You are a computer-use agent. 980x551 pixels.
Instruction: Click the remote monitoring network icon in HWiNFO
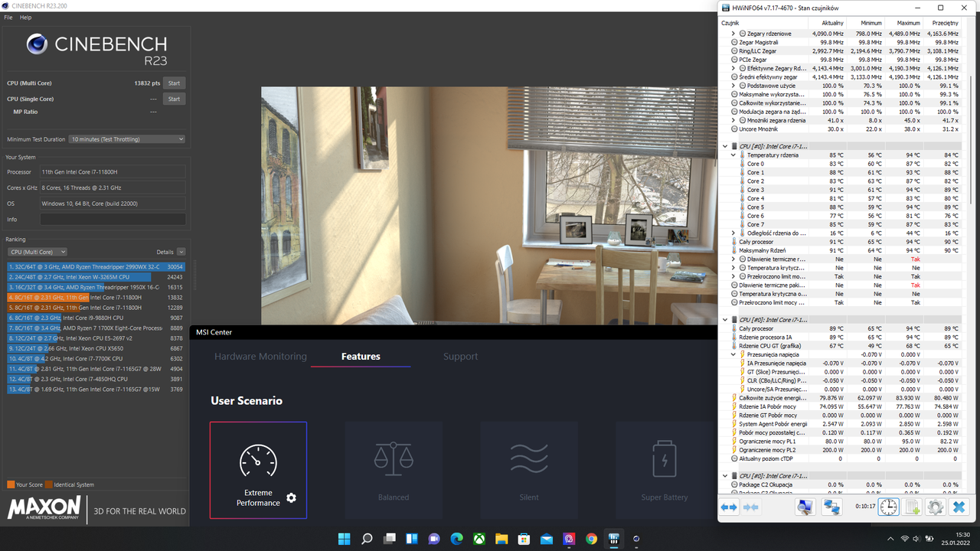[831, 507]
